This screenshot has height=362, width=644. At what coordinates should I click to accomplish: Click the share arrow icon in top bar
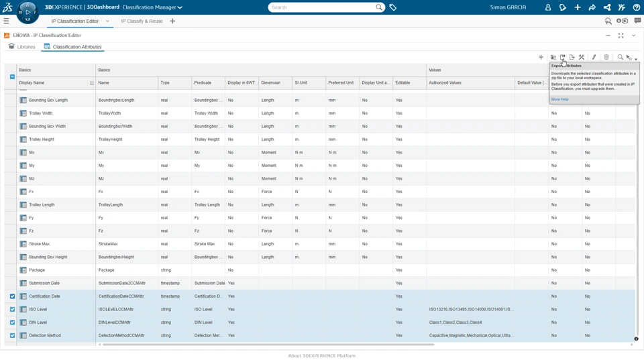click(592, 7)
